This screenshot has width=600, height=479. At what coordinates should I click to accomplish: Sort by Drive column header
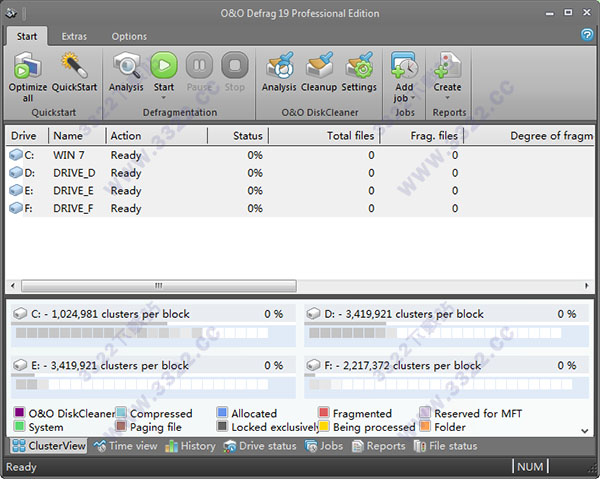(27, 136)
